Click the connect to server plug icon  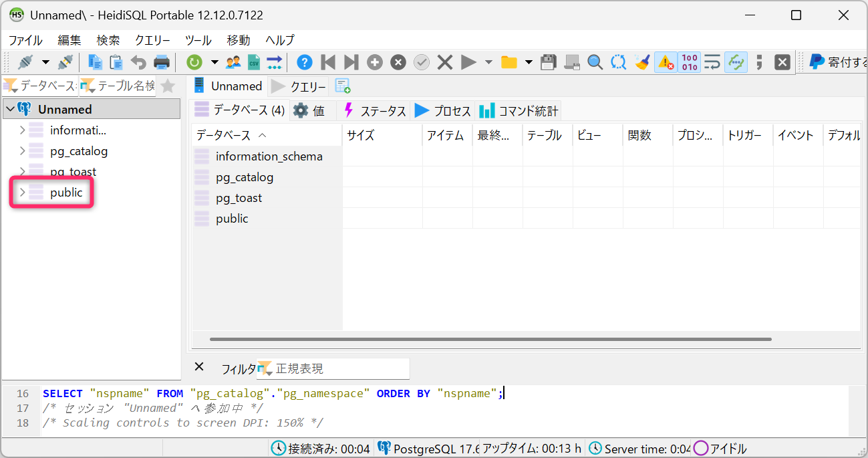tap(25, 62)
